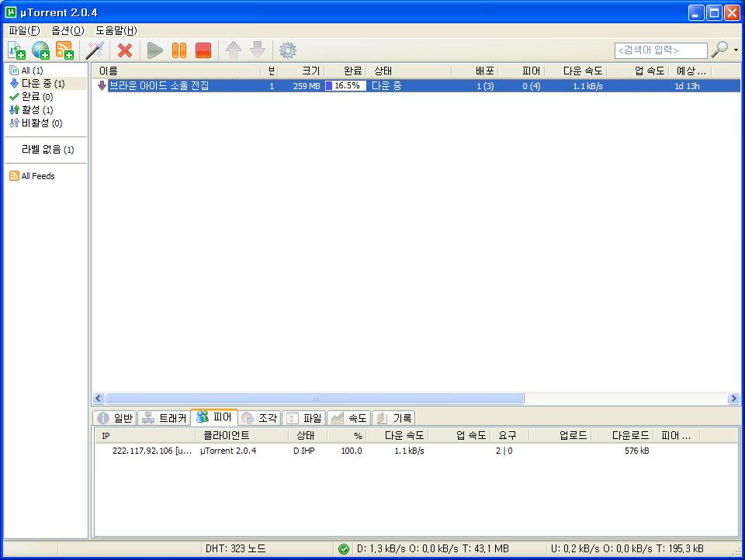
Task: Click the Add RSS Feed icon
Action: (64, 50)
